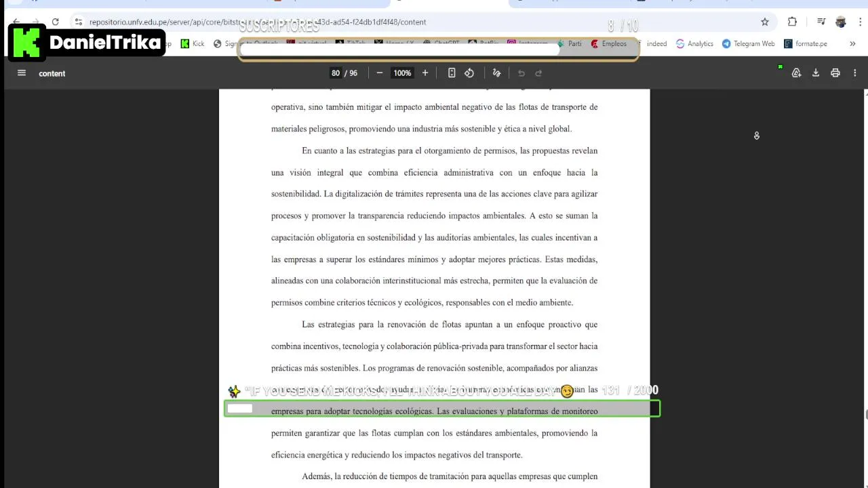
Task: Rotate the PDF counterclockwise
Action: pos(469,73)
